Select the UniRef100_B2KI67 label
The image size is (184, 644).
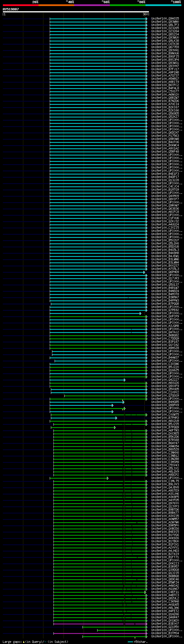point(165,107)
